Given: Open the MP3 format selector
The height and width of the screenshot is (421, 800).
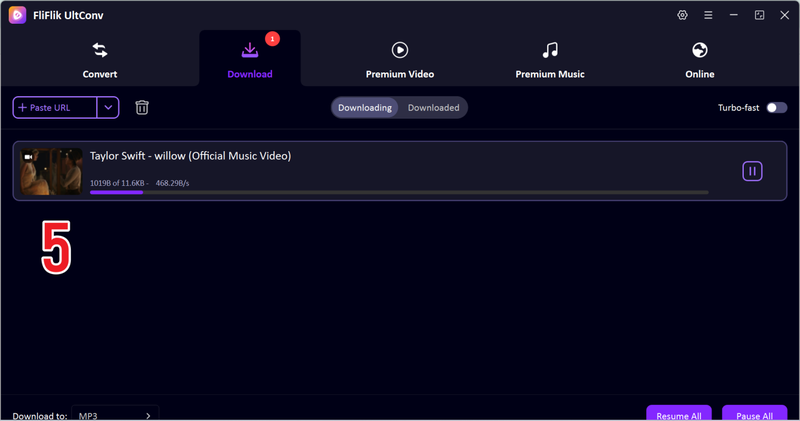Looking at the screenshot, I should (115, 415).
